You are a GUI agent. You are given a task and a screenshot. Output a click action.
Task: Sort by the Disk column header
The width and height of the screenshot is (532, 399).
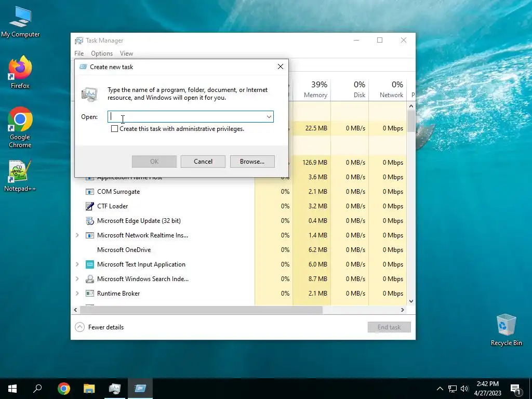pos(350,89)
